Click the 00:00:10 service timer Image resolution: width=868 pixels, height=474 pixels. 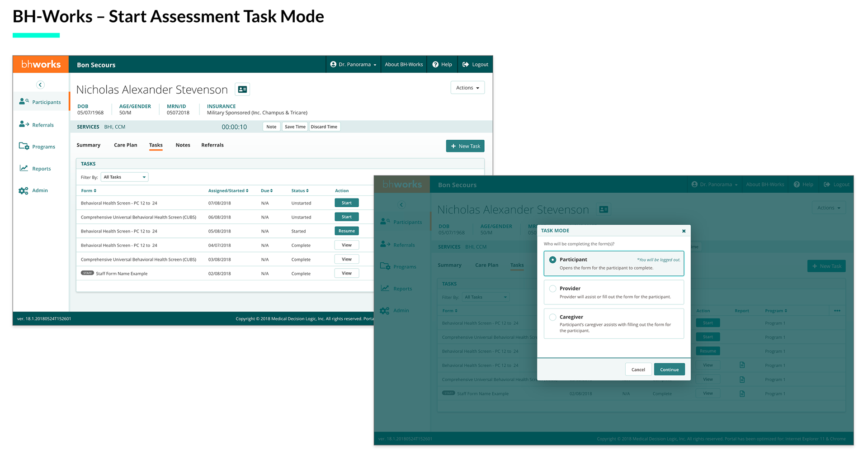pos(234,127)
